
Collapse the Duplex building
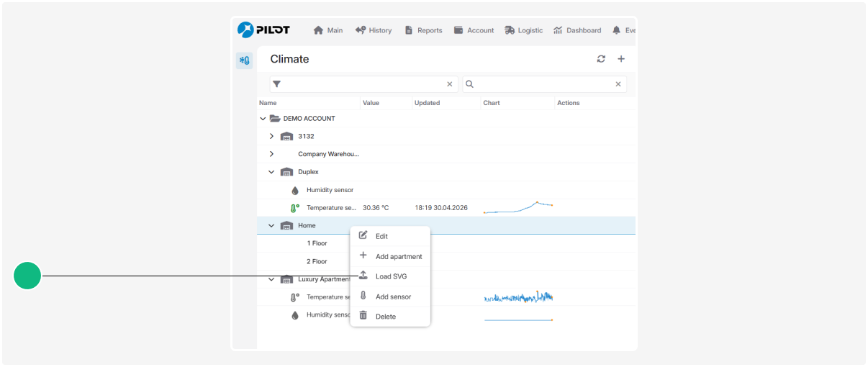pos(271,172)
